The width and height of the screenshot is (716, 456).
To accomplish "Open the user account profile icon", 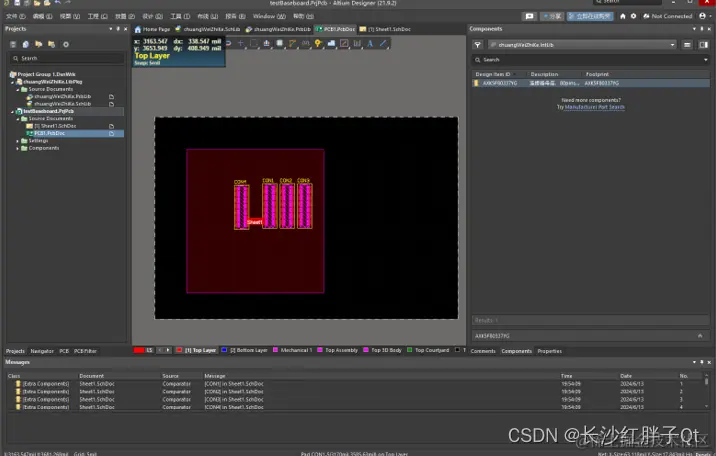I will click(x=702, y=16).
